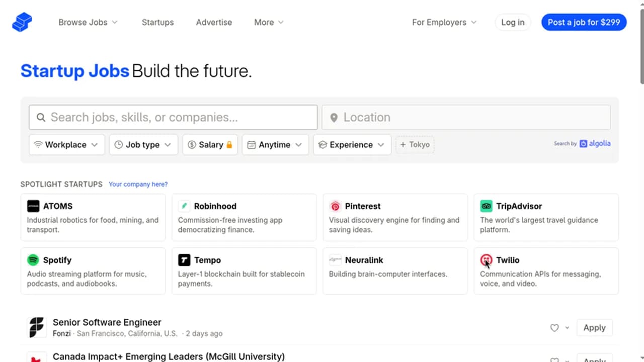The width and height of the screenshot is (644, 362).
Task: Open Canada Impact+ Emerging Leaders listing
Action: pyautogui.click(x=169, y=356)
